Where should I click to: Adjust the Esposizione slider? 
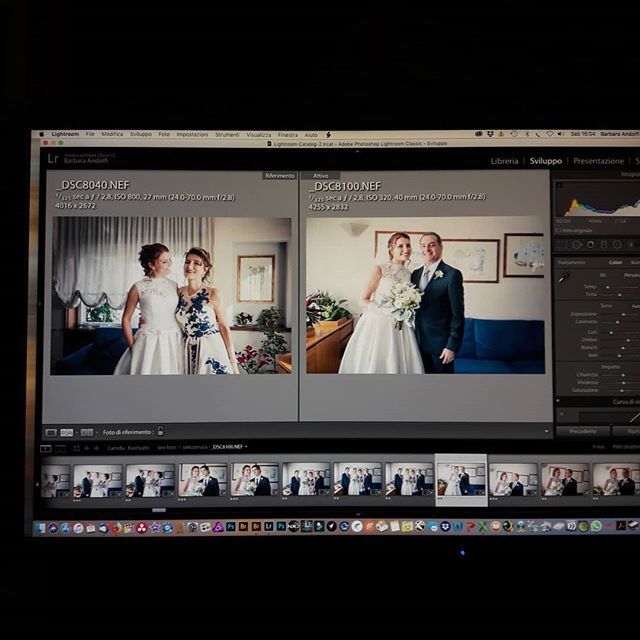pyautogui.click(x=623, y=314)
